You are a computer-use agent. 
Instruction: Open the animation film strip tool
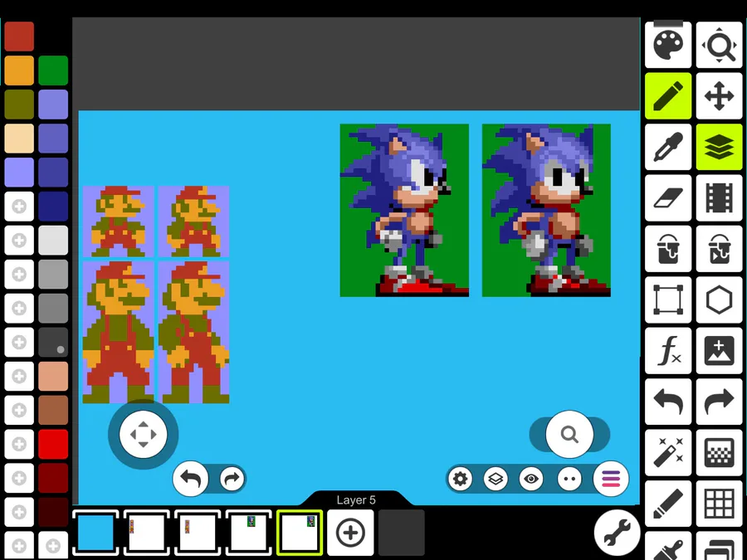[x=719, y=197]
